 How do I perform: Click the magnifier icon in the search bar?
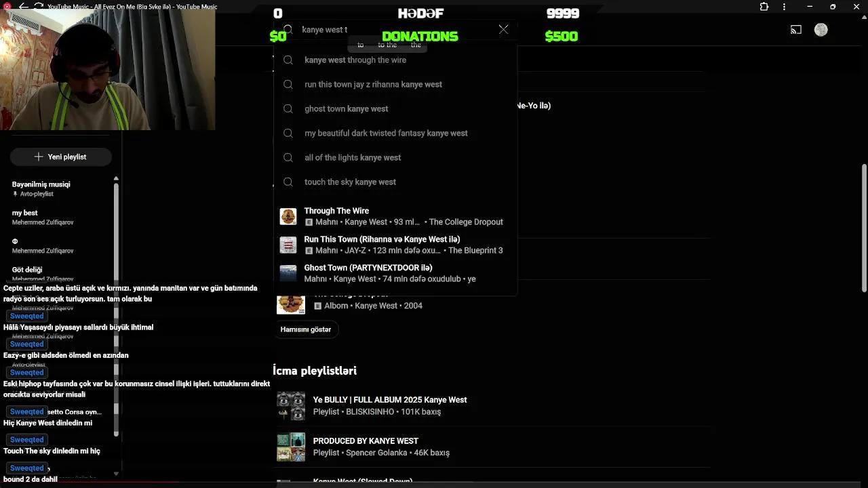click(x=288, y=30)
